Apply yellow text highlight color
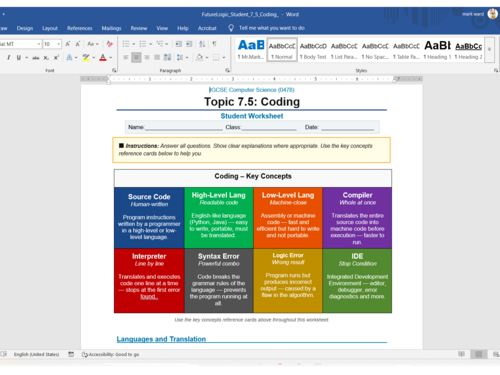Viewport: 500px width, 375px height. coord(86,58)
